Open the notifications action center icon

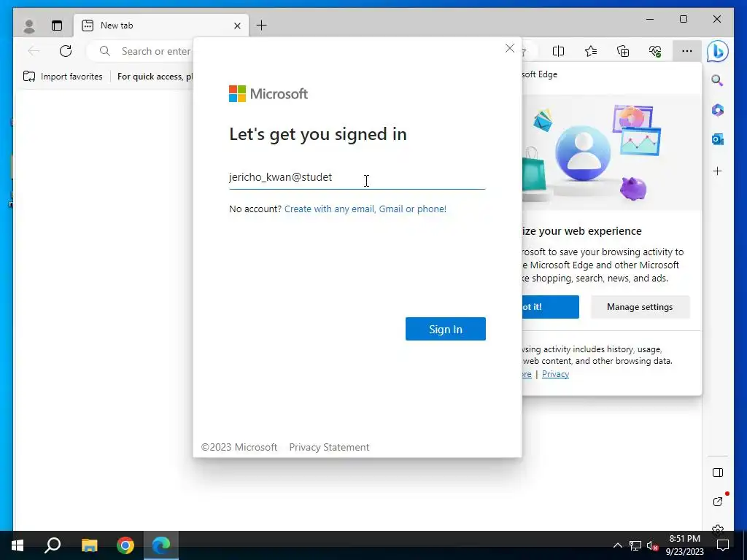coord(723,545)
